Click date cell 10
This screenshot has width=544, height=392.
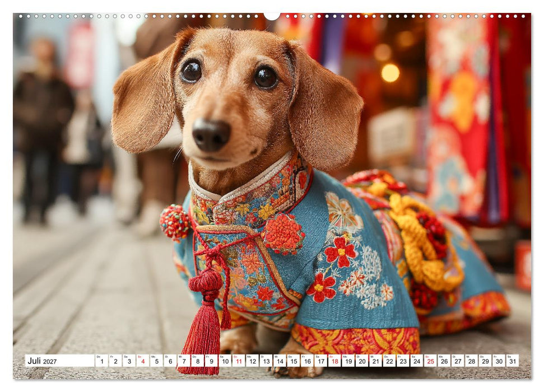[x=225, y=361]
